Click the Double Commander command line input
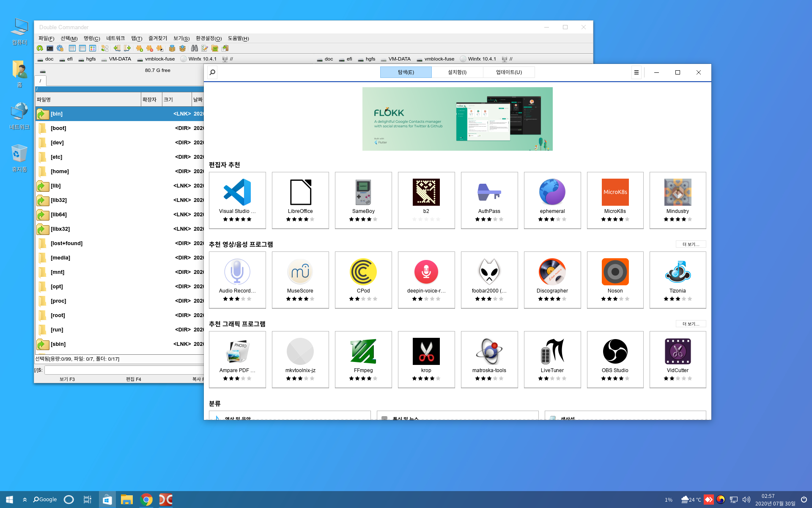Viewport: 812px width, 508px height. pos(124,370)
